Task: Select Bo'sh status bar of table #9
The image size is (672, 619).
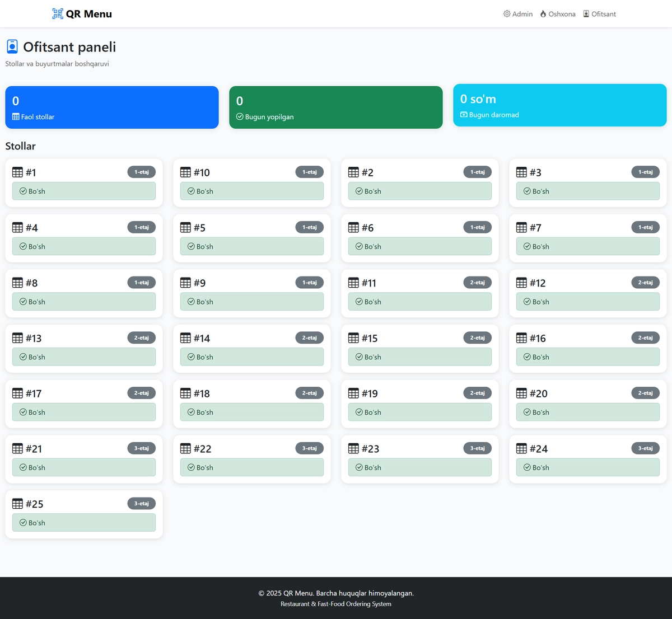Action: [252, 302]
